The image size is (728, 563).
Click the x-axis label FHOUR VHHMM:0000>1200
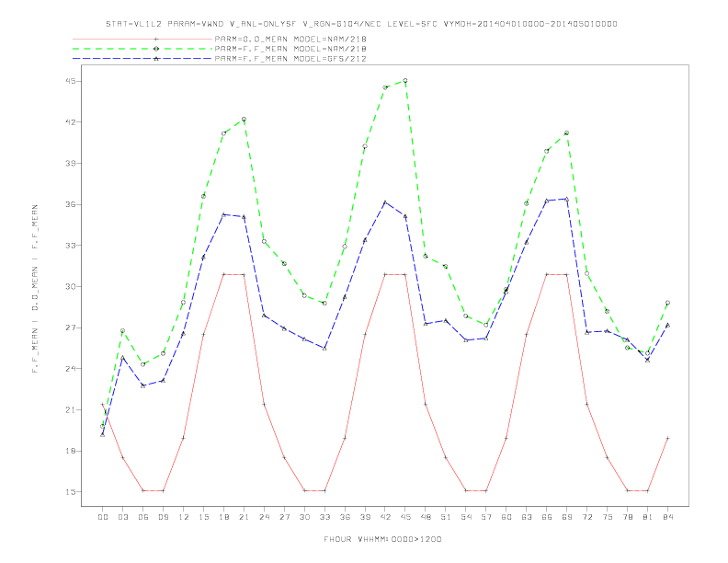click(x=382, y=539)
